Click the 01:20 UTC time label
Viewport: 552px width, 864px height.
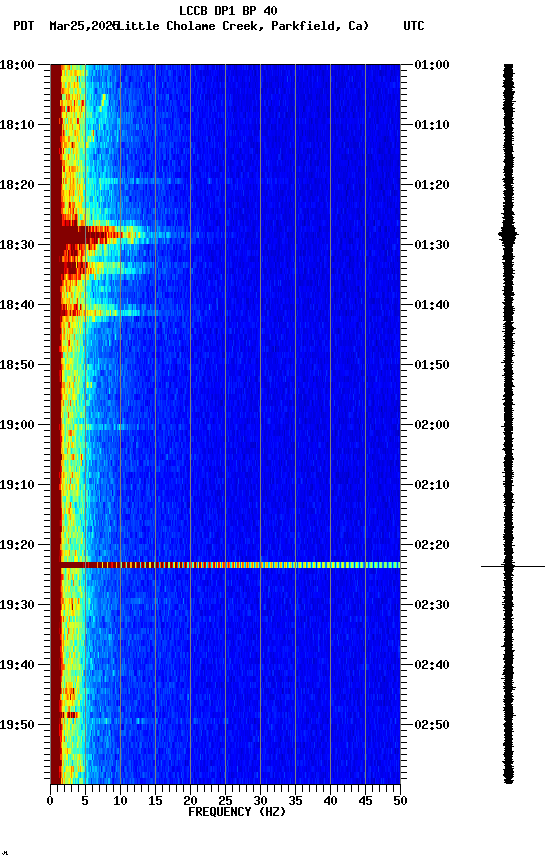click(x=432, y=185)
